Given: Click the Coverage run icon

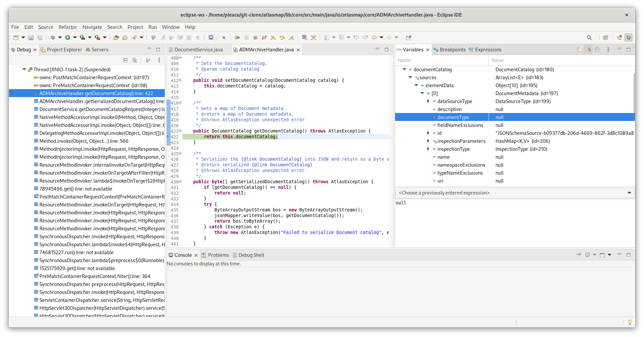Looking at the screenshot, I should [83, 37].
